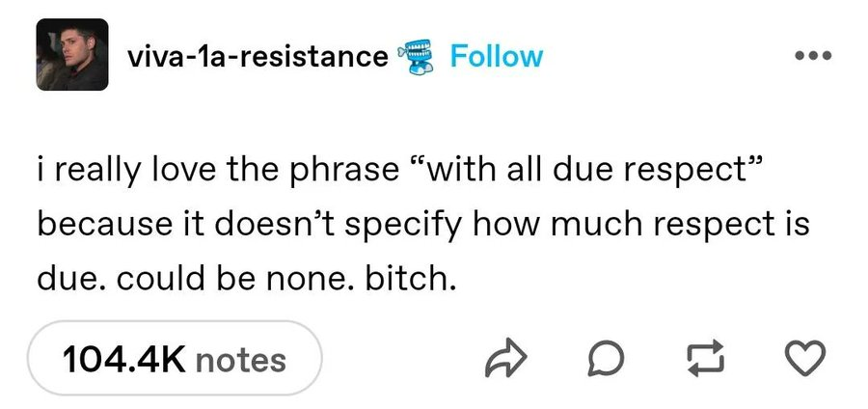Share the post with the arrow icon
The height and width of the screenshot is (409, 868).
pos(504,359)
